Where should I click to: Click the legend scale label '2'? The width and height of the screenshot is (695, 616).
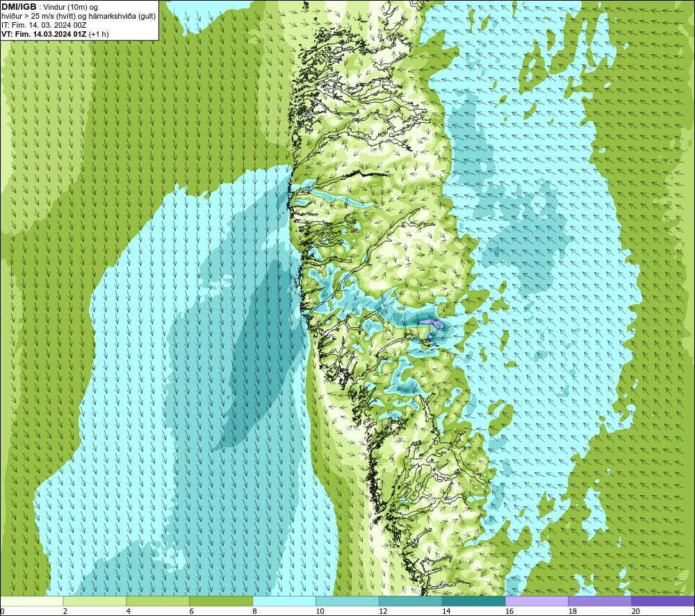65,611
